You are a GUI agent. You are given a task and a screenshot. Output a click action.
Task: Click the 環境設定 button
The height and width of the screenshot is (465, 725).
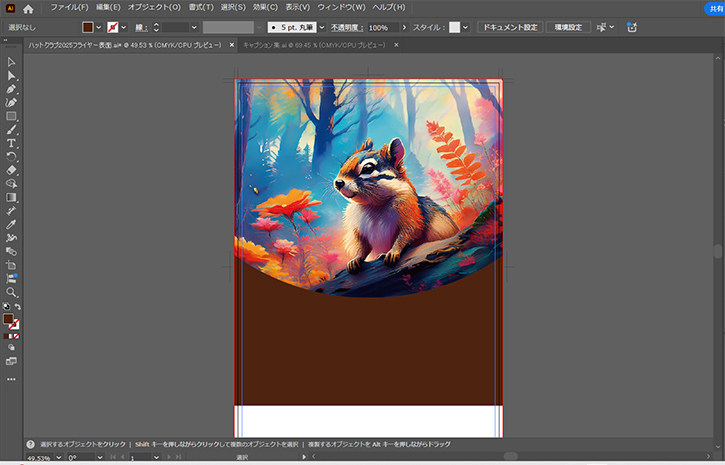coord(568,27)
